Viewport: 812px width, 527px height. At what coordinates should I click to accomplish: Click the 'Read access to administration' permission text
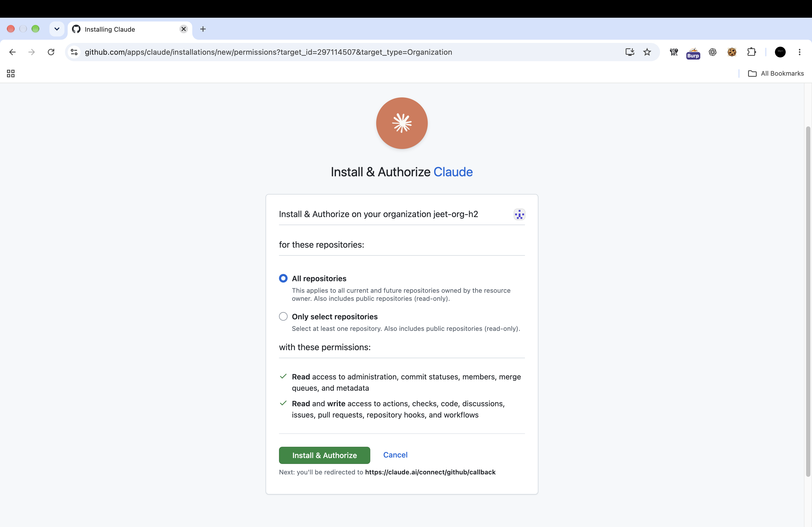tap(406, 382)
